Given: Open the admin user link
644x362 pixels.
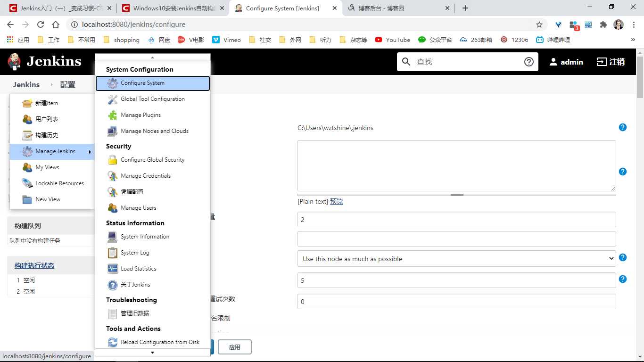Looking at the screenshot, I should pyautogui.click(x=566, y=62).
